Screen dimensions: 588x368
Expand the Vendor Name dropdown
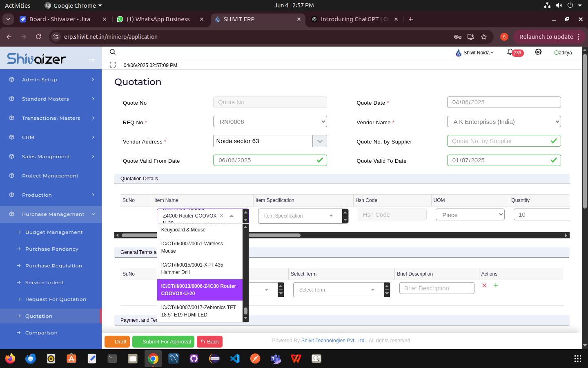[503, 121]
